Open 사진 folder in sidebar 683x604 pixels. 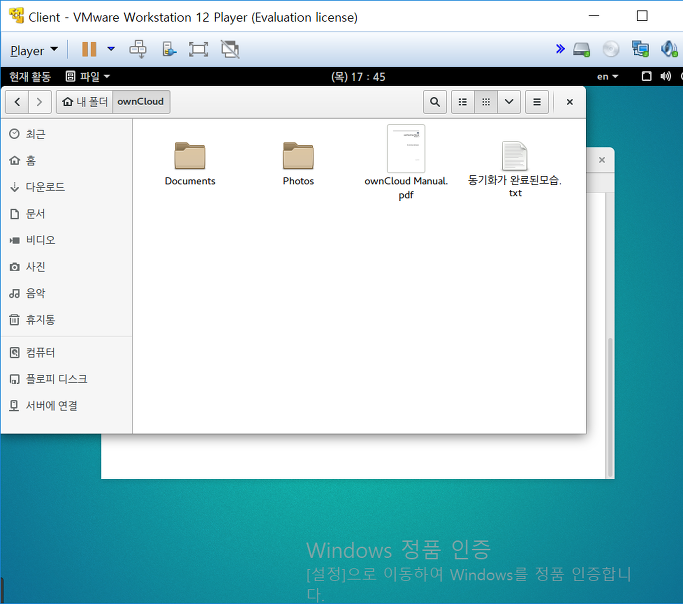click(66, 267)
